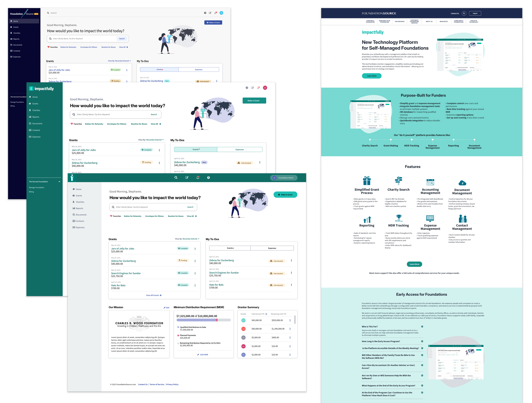Sort the Total Amount YTD column
This screenshot has width=532, height=403.
coord(266,314)
